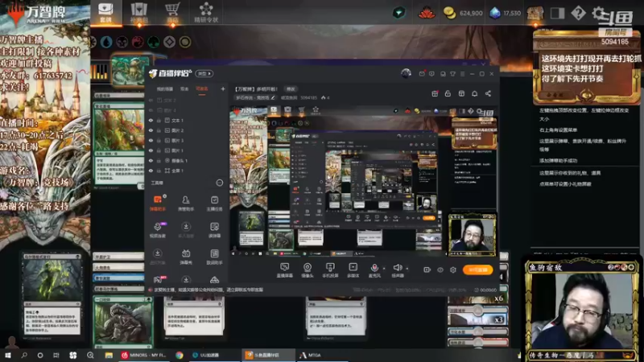Screen dimensions: 644x362
Task: Open the 补充包 booster packs tab
Action: [x=138, y=12]
